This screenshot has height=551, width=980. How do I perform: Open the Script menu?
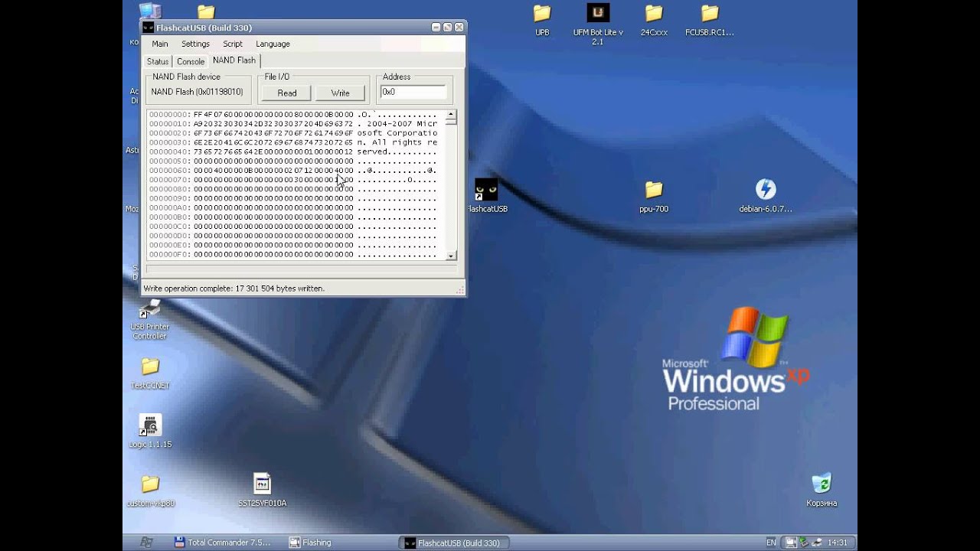coord(233,44)
